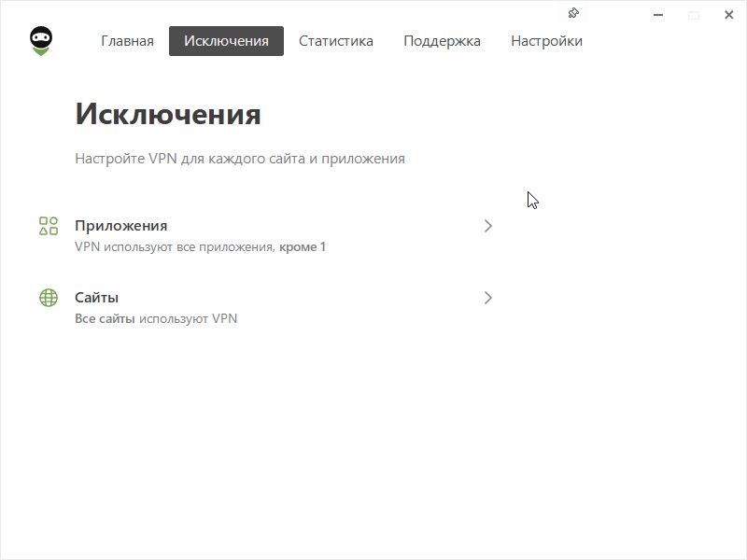Open the Приложения exceptions list

pyautogui.click(x=120, y=225)
